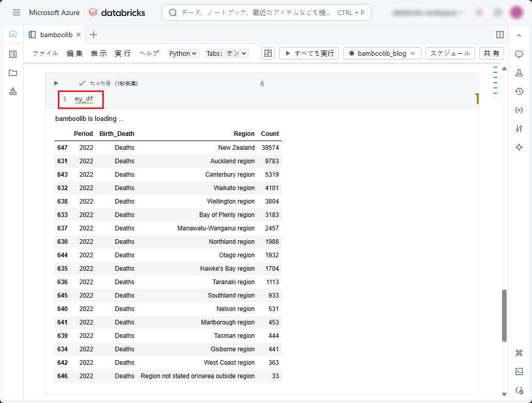The width and height of the screenshot is (532, 403).
Task: Open the hamburger navigation menu
Action: pyautogui.click(x=17, y=12)
